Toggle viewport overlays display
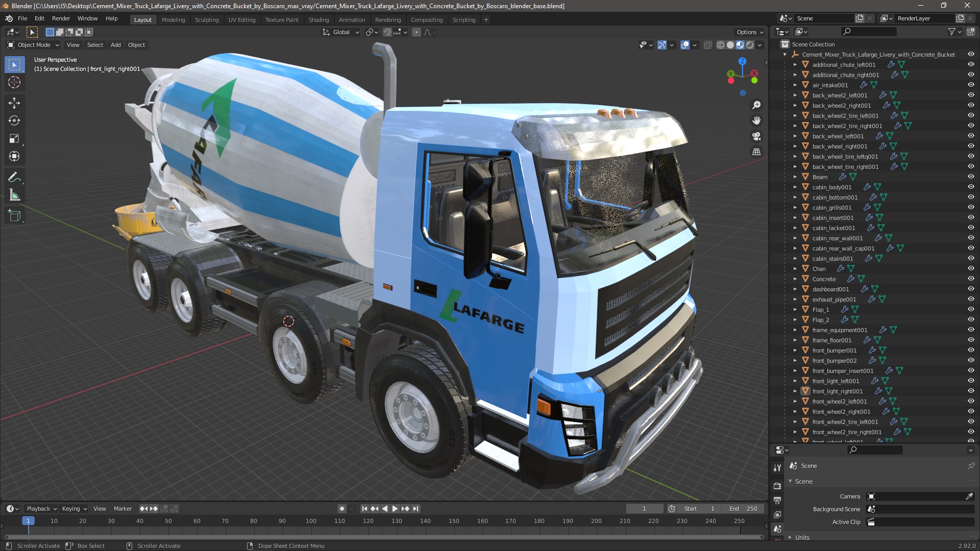This screenshot has width=980, height=551. click(x=685, y=45)
